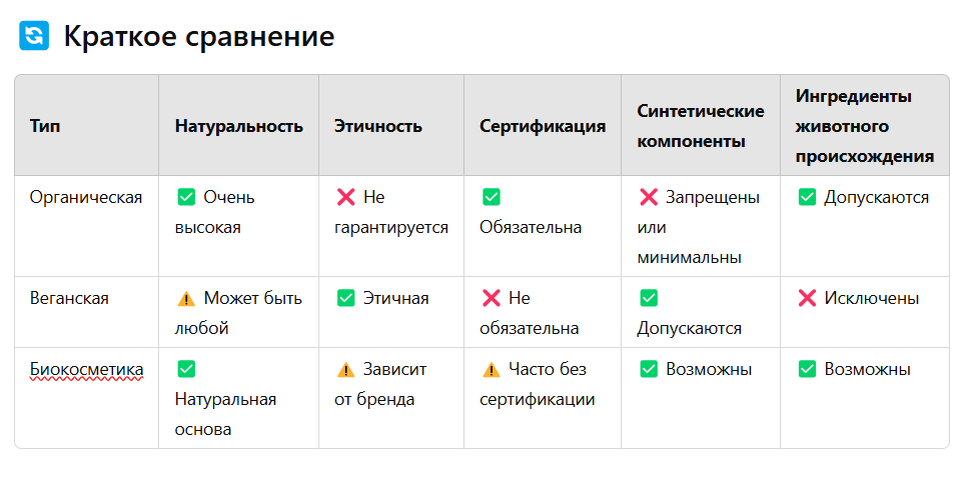Click the Сертификация column header
This screenshot has width=978, height=488.
(543, 126)
